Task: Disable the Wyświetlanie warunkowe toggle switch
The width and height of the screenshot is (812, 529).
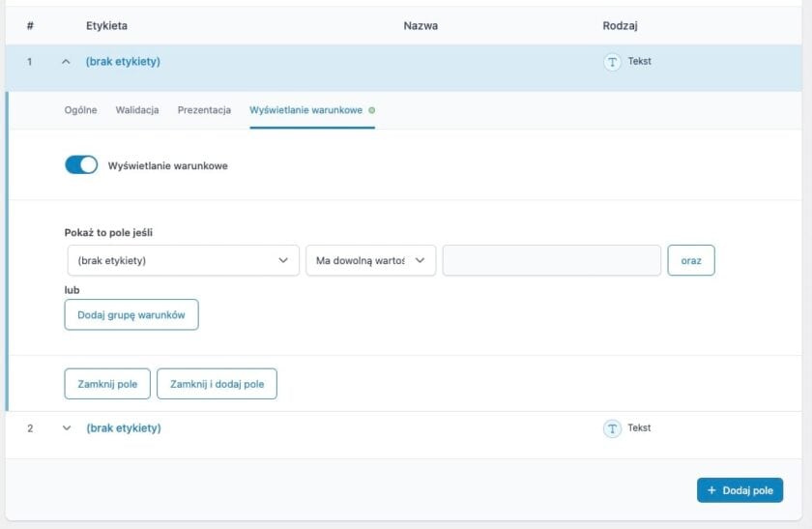Action: pyautogui.click(x=81, y=165)
